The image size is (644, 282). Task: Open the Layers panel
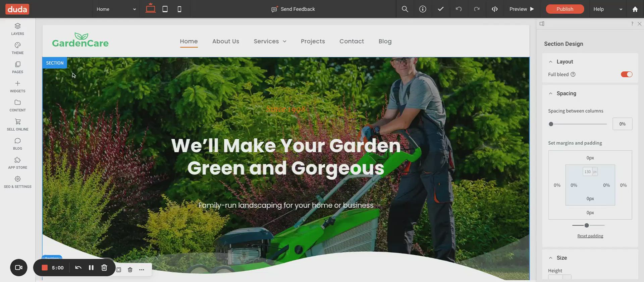coord(17,29)
